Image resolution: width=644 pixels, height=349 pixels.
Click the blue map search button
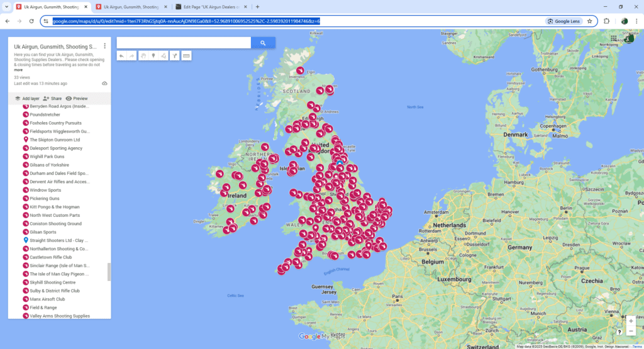pos(263,43)
